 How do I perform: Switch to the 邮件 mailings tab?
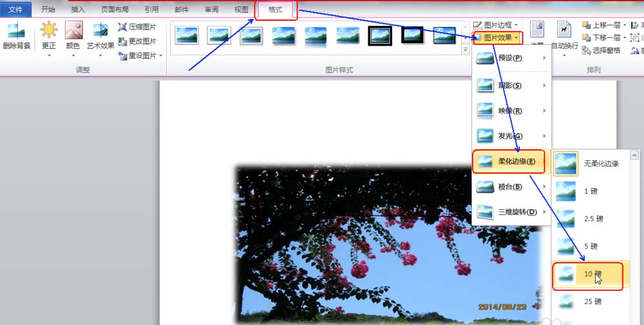coord(182,10)
